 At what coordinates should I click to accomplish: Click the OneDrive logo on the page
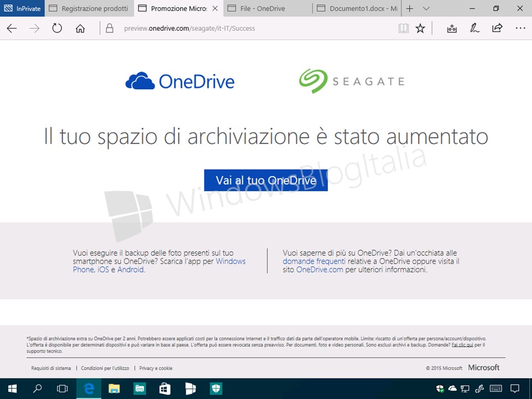coord(180,81)
